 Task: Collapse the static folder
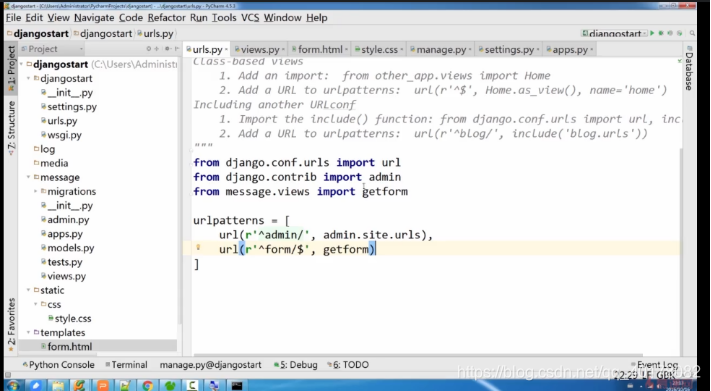coord(29,290)
